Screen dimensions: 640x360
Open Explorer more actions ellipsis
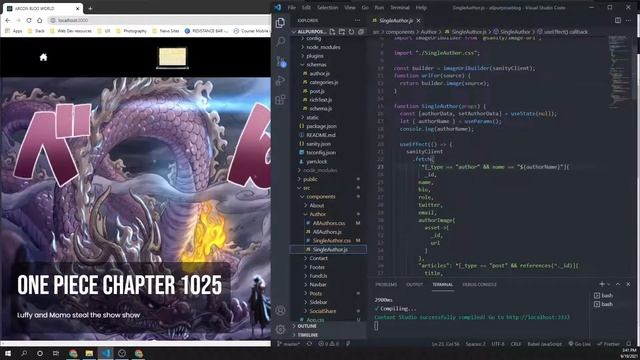coord(358,20)
